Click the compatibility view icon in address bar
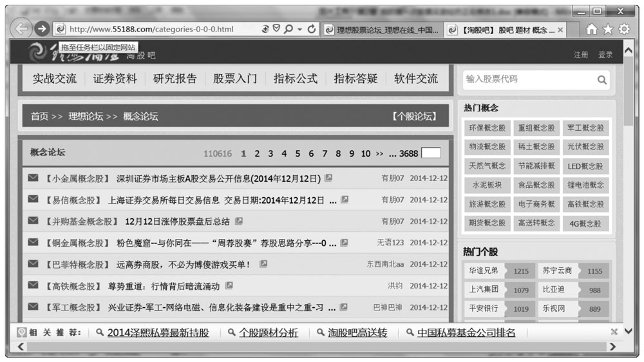 click(265, 29)
